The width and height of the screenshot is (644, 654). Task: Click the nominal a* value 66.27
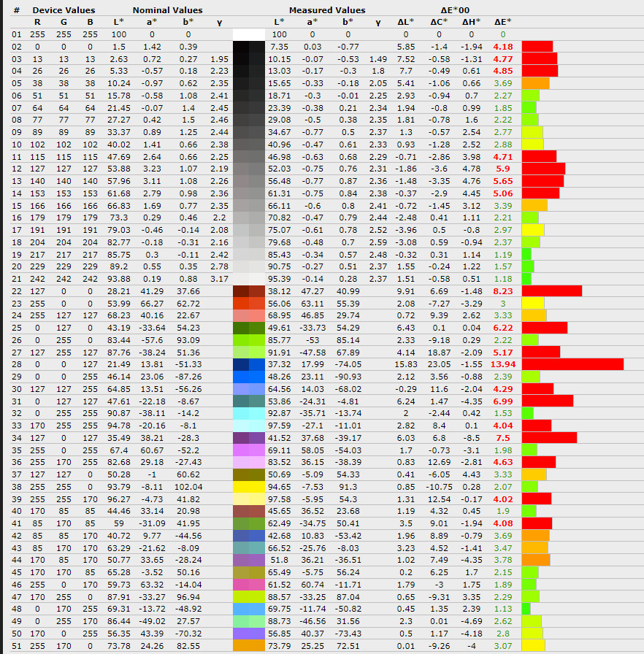pyautogui.click(x=152, y=304)
